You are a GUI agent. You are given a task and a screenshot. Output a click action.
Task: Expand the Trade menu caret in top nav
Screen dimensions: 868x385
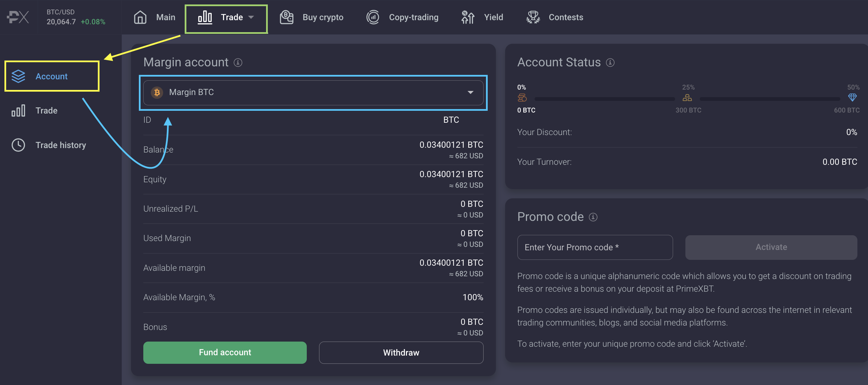tap(251, 17)
